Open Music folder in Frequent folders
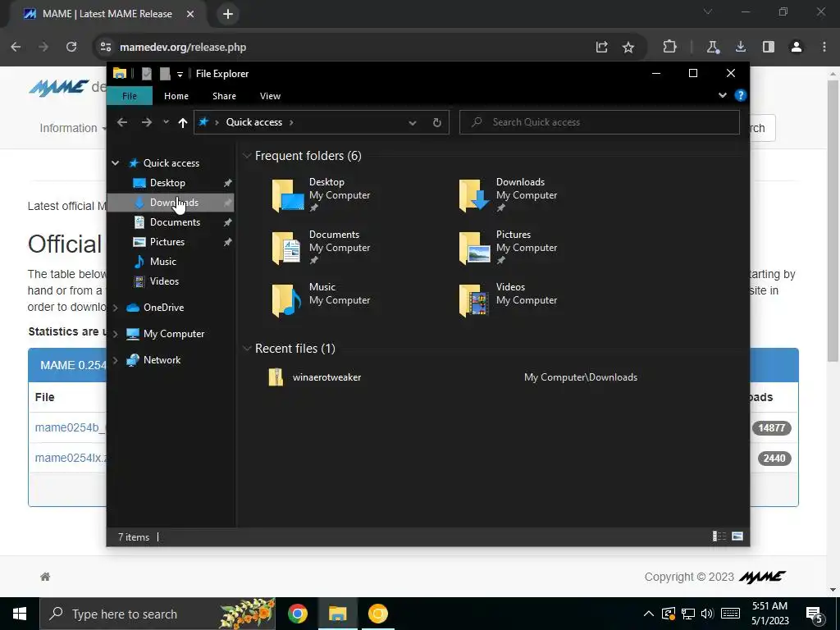This screenshot has height=630, width=840. coord(322,299)
